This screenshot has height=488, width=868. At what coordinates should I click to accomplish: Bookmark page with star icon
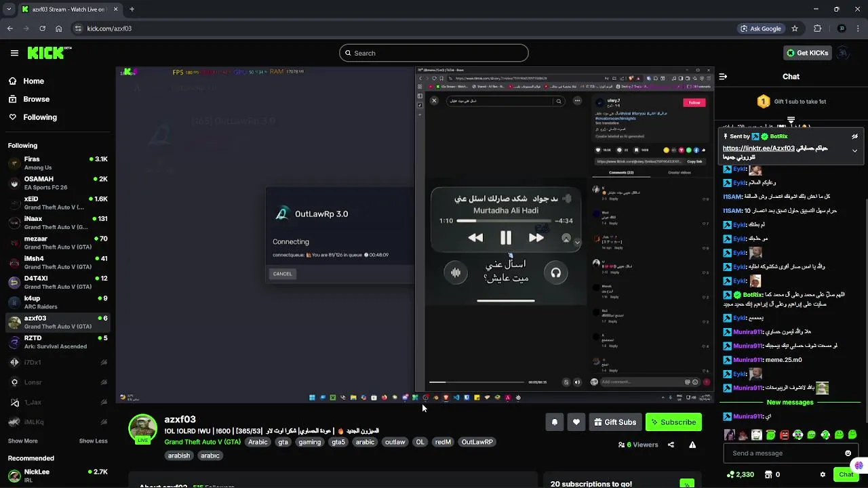795,28
